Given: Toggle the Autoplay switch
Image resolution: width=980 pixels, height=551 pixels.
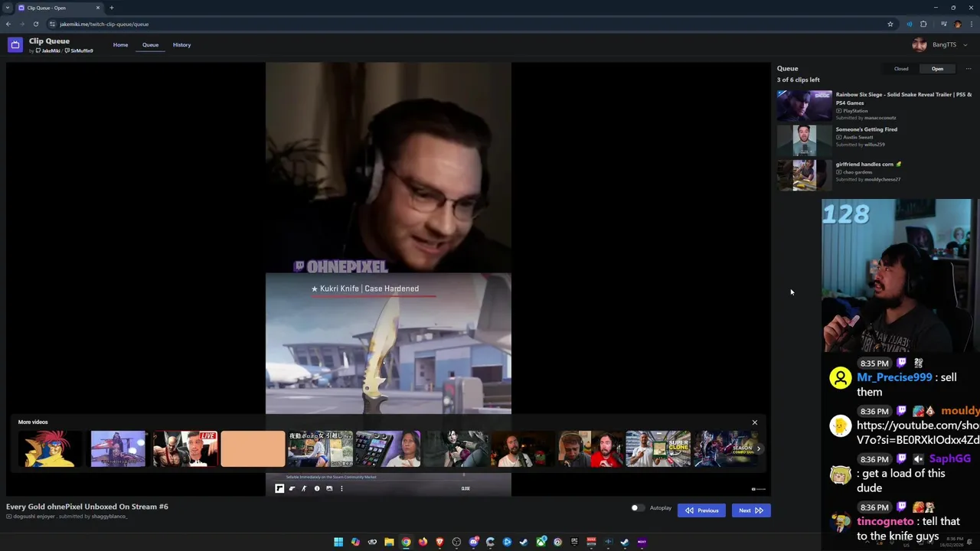Looking at the screenshot, I should [x=637, y=508].
